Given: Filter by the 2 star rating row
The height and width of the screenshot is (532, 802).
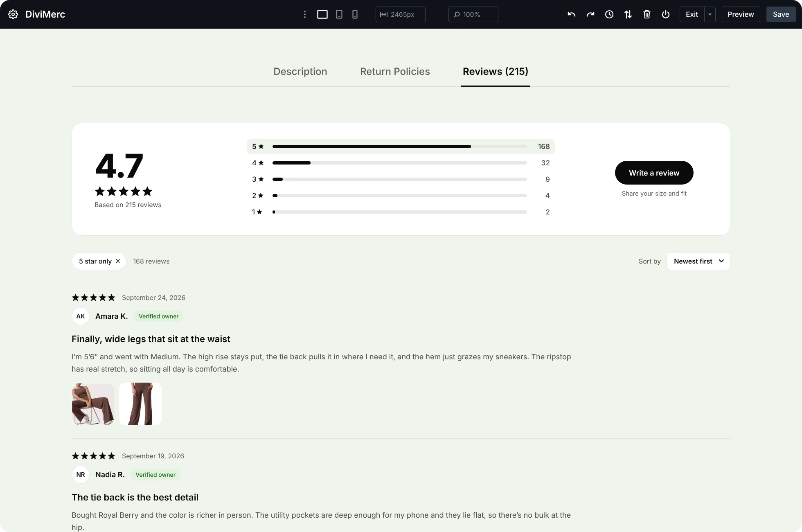Looking at the screenshot, I should [401, 196].
